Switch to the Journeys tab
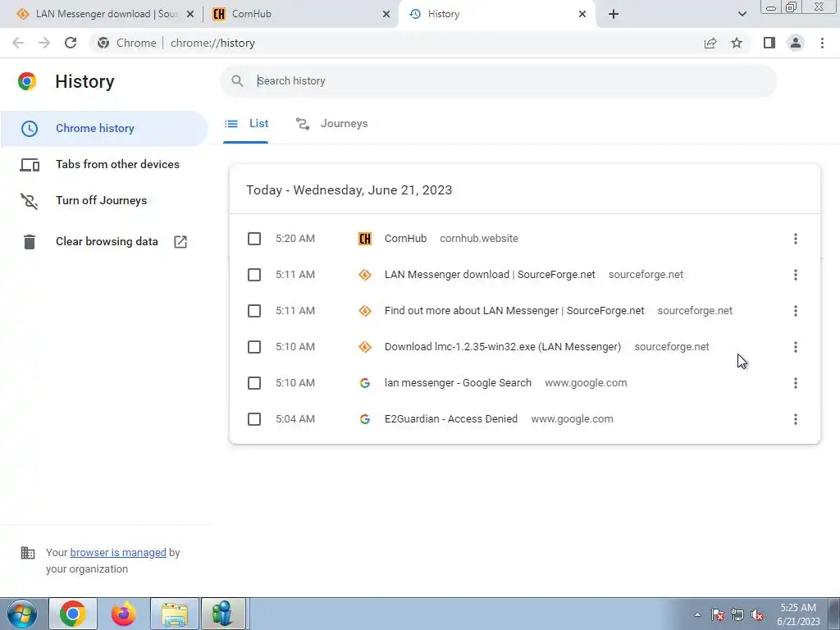This screenshot has width=840, height=630. pos(331,124)
